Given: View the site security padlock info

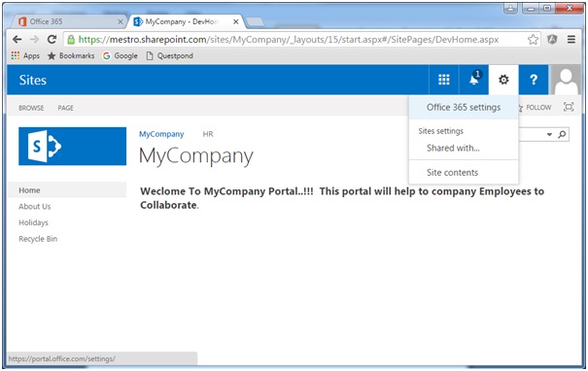Looking at the screenshot, I should [71, 40].
